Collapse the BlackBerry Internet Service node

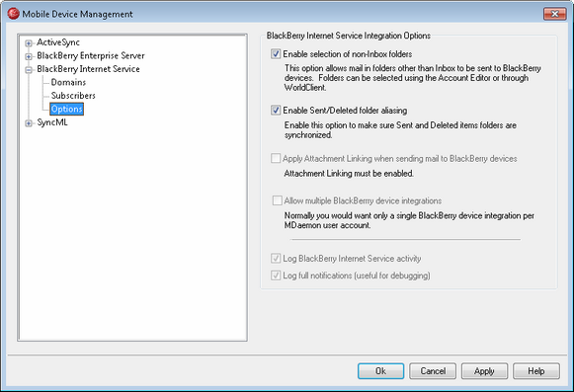tap(29, 70)
